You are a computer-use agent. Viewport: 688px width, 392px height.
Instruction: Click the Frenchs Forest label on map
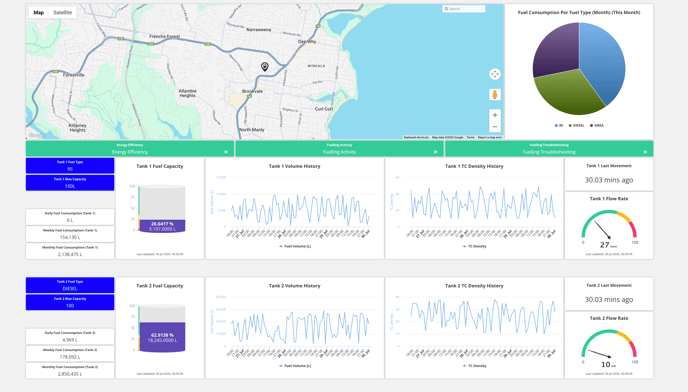coord(165,36)
